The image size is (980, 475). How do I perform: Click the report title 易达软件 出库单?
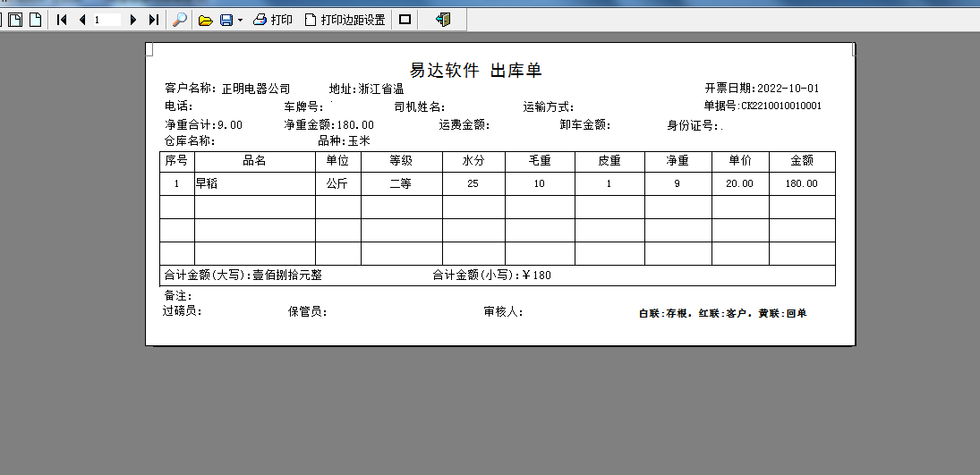[475, 70]
